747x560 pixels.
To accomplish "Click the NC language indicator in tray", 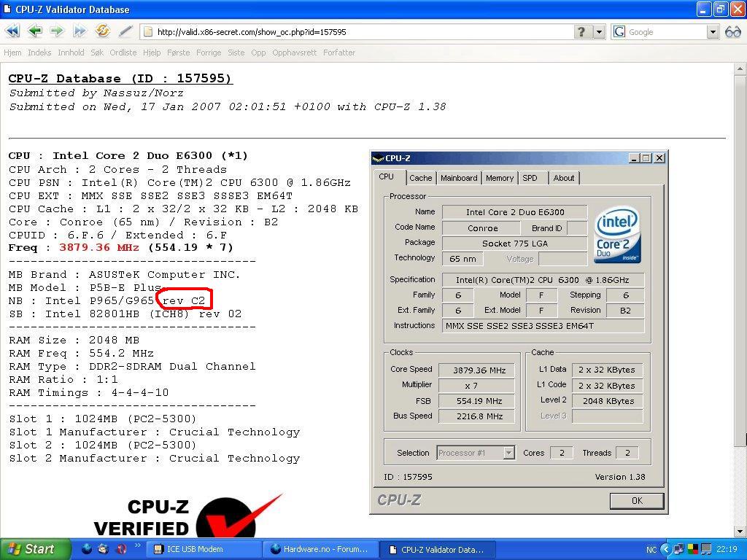I will (x=651, y=550).
